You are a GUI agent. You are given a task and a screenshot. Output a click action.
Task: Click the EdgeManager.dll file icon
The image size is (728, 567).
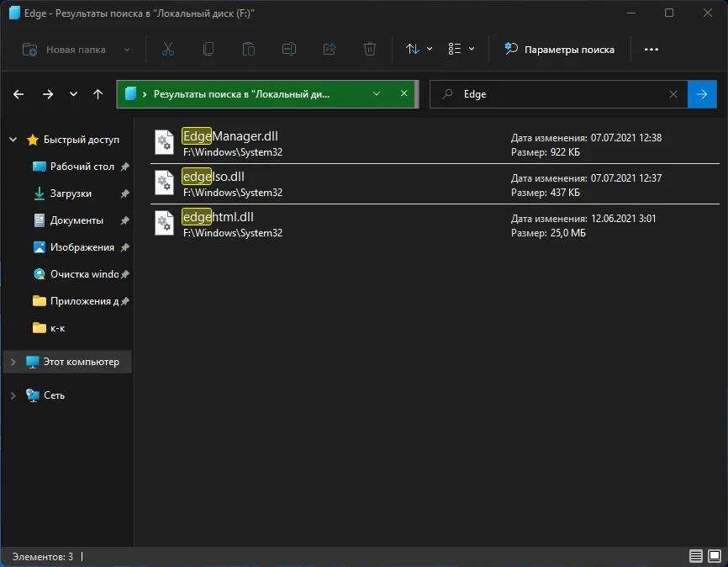point(165,143)
